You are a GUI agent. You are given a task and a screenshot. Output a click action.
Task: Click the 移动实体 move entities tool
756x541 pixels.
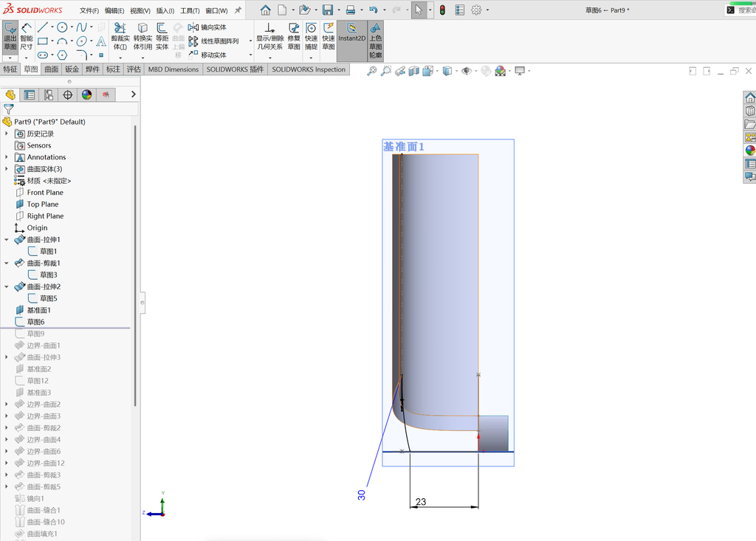207,55
